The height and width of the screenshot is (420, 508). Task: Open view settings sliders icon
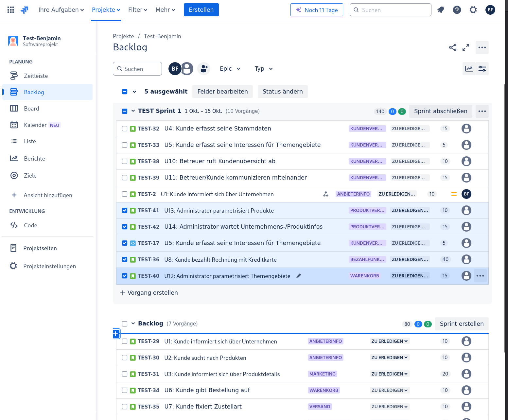pyautogui.click(x=482, y=69)
